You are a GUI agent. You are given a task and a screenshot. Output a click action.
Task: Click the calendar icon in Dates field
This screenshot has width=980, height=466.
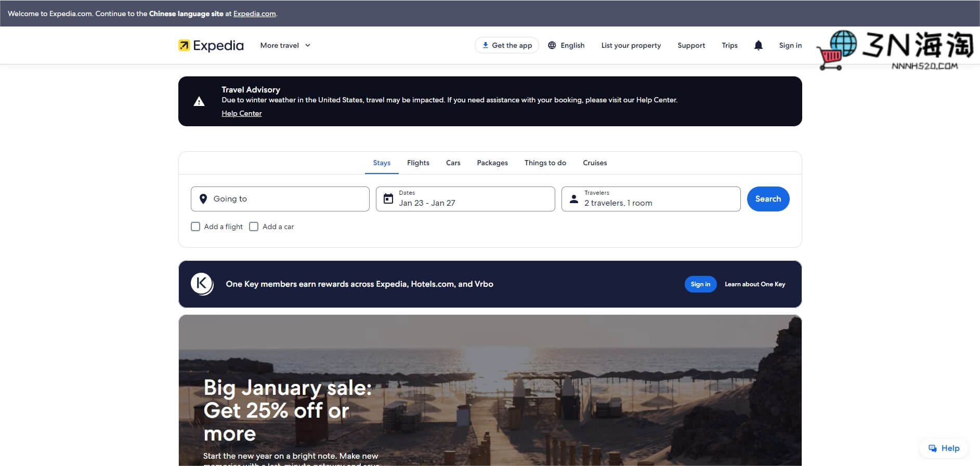(x=388, y=198)
